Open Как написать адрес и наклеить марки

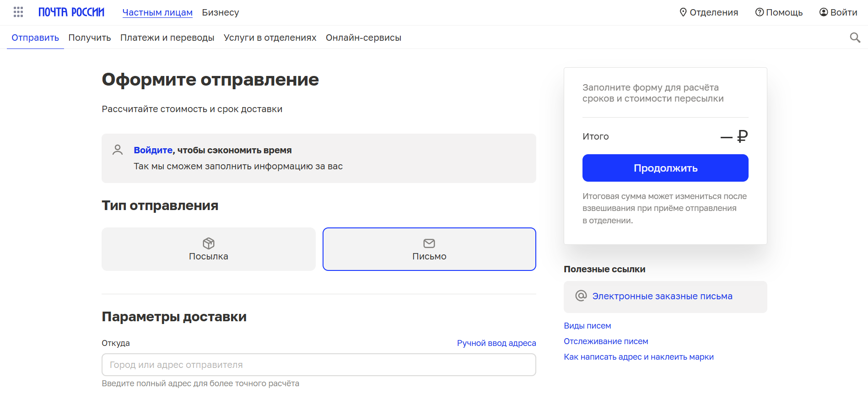(639, 357)
